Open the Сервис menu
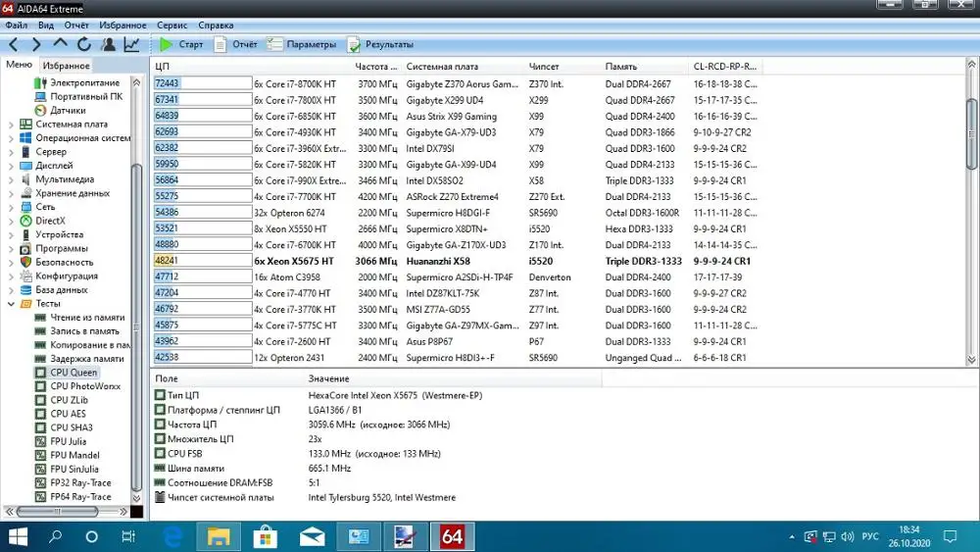The height and width of the screenshot is (552, 980). pos(171,25)
